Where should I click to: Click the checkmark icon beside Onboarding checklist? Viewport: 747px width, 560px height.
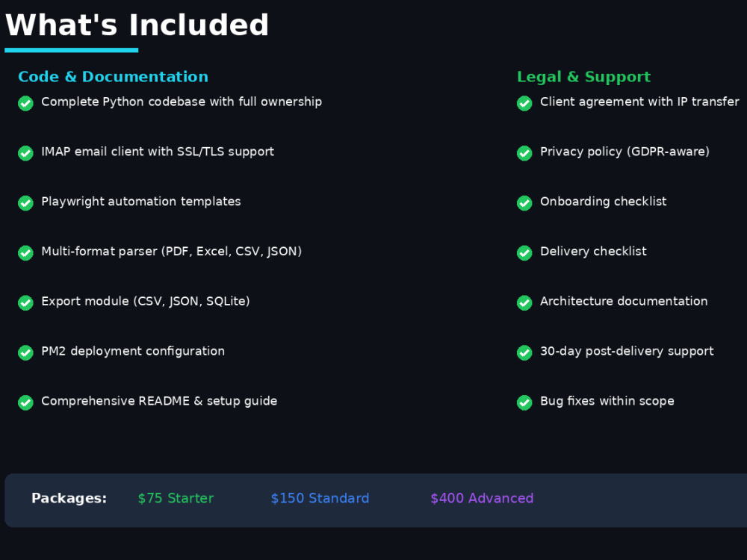coord(524,203)
